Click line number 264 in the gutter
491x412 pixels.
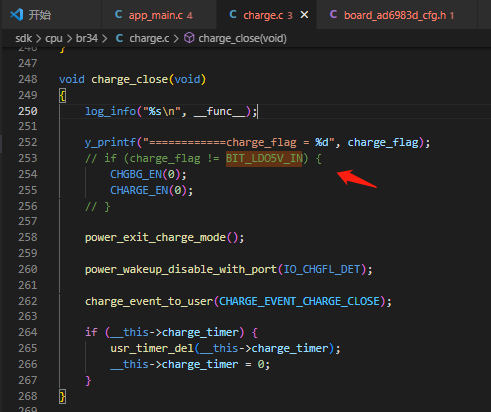pyautogui.click(x=28, y=332)
